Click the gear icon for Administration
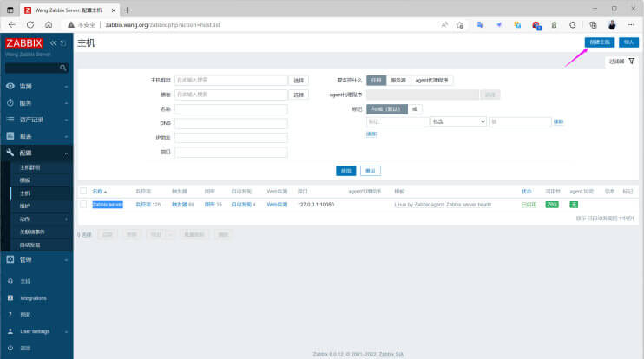Viewport: 644px width, 359px height. 10,259
